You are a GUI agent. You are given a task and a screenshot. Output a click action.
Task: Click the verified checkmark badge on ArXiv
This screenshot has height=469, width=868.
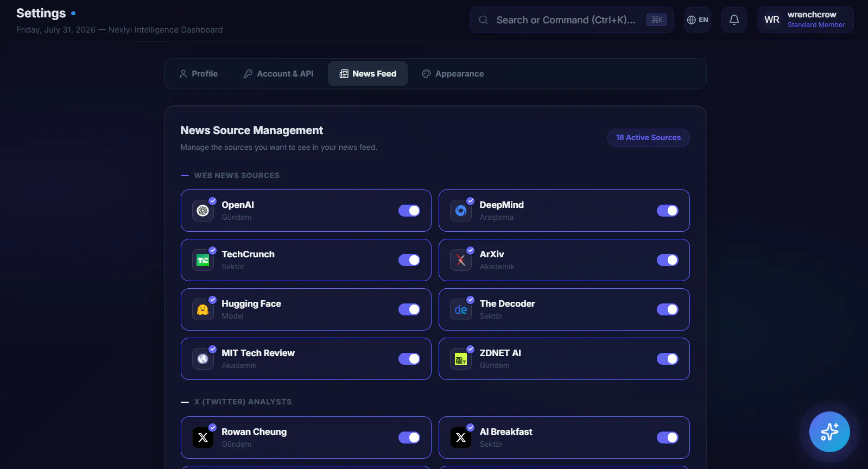pos(471,250)
